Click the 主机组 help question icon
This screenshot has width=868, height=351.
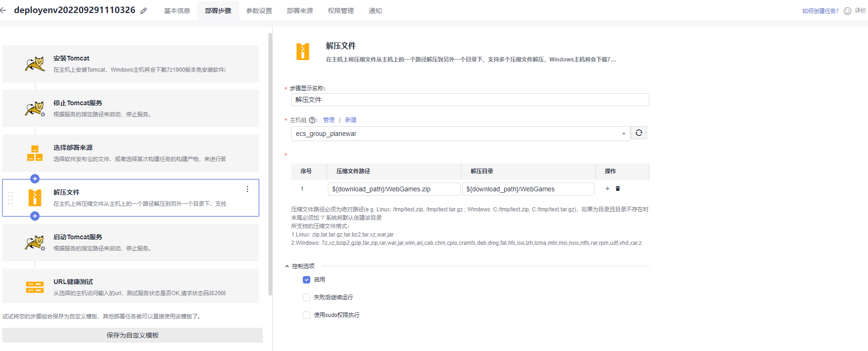click(x=313, y=120)
